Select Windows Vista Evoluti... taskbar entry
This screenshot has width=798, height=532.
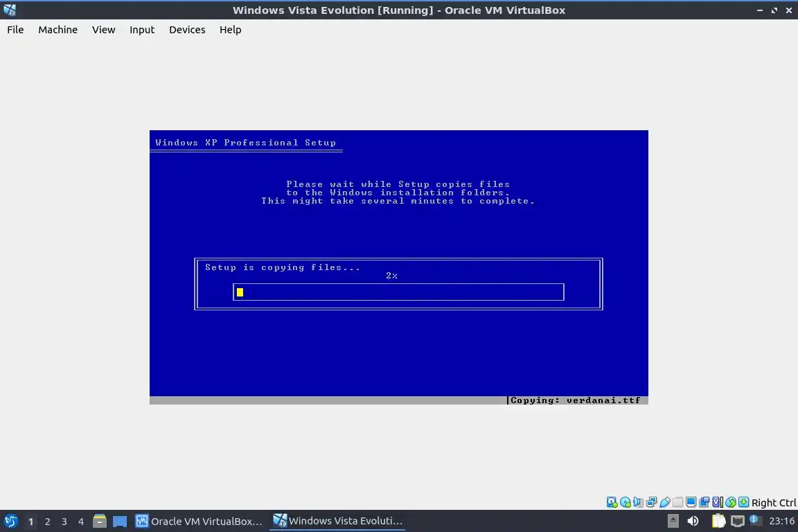[337, 521]
